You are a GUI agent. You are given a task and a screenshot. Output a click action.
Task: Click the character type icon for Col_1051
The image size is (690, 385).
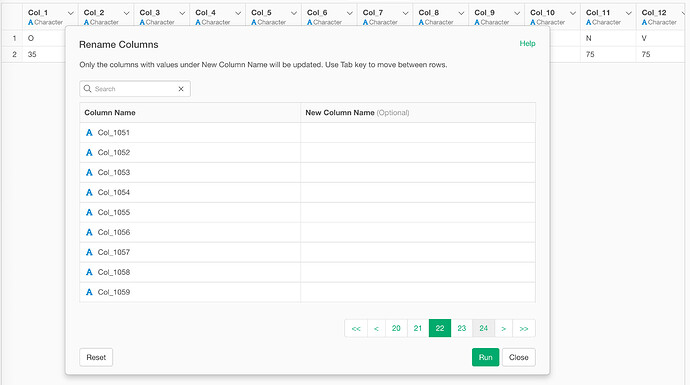[x=89, y=132]
